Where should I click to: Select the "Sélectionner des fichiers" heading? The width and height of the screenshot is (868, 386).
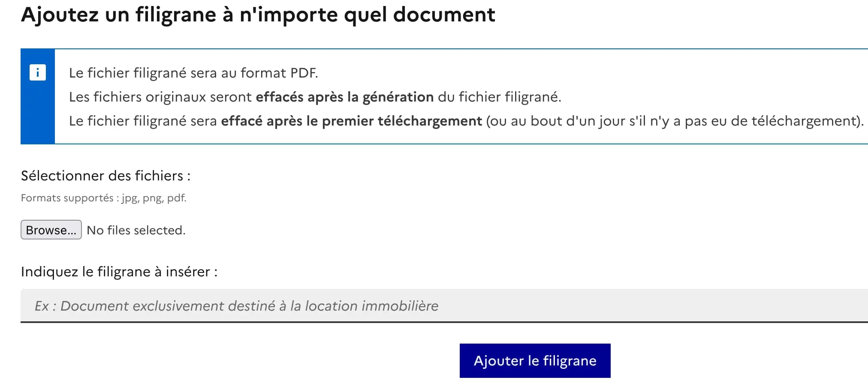106,176
